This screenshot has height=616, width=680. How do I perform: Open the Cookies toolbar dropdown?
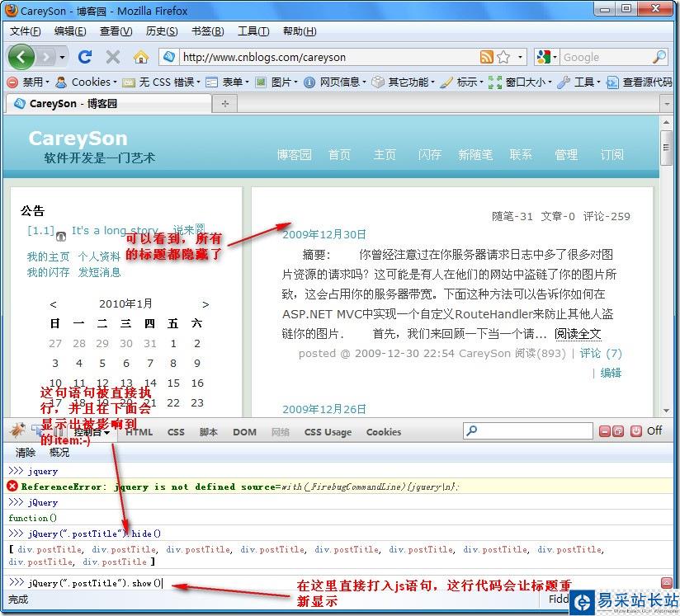pos(87,82)
